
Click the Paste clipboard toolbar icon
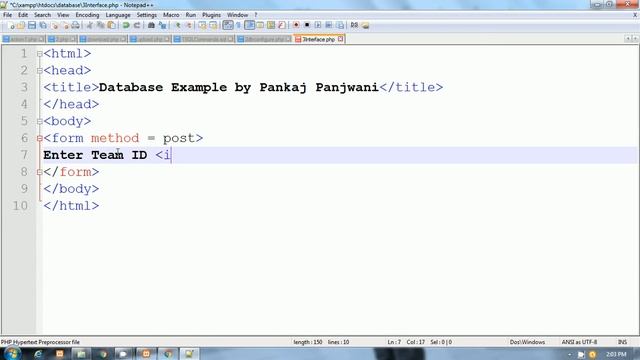pos(111,25)
